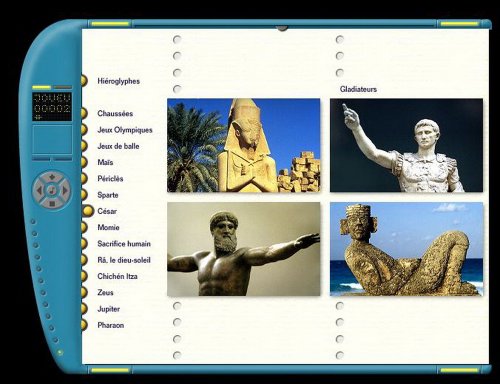The width and height of the screenshot is (500, 384).
Task: Pick the word Pharaon
Action: (111, 325)
